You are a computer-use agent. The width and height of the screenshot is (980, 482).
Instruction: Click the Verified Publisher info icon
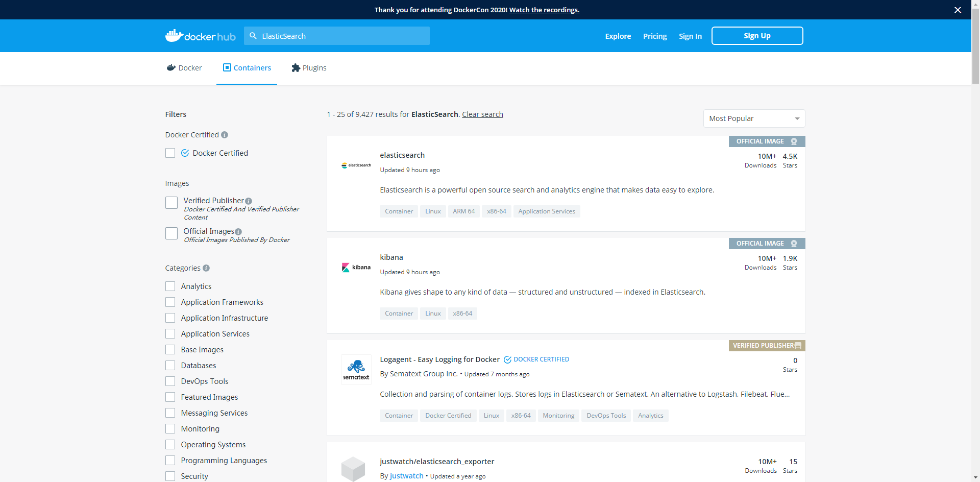249,201
